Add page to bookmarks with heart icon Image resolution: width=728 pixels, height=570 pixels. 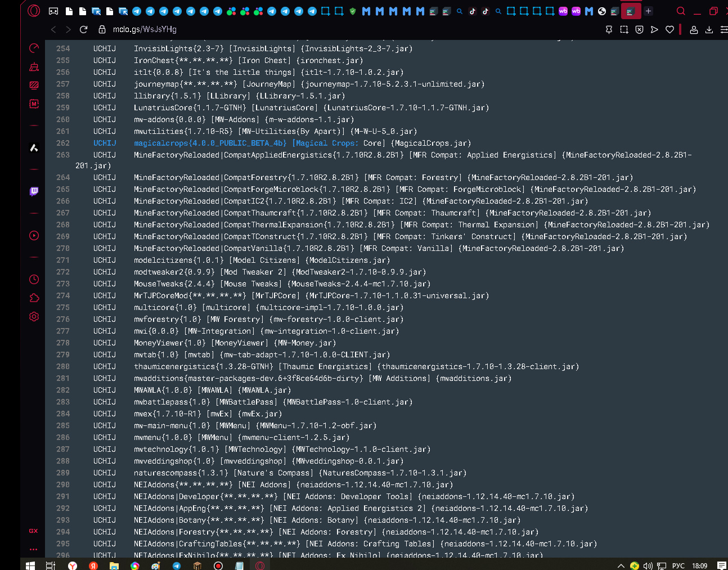tap(669, 29)
